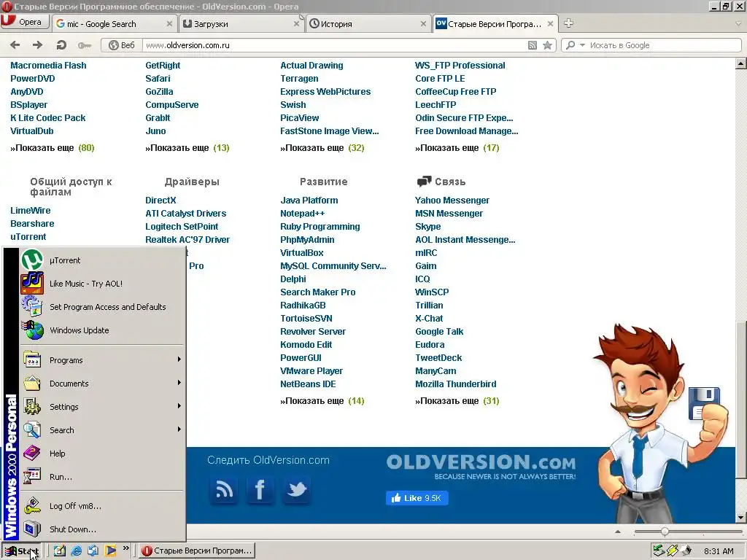Click Показать еще (31) link

tap(457, 401)
